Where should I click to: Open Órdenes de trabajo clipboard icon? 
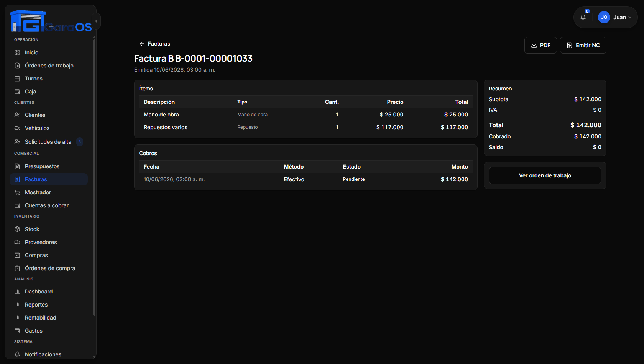coord(17,66)
